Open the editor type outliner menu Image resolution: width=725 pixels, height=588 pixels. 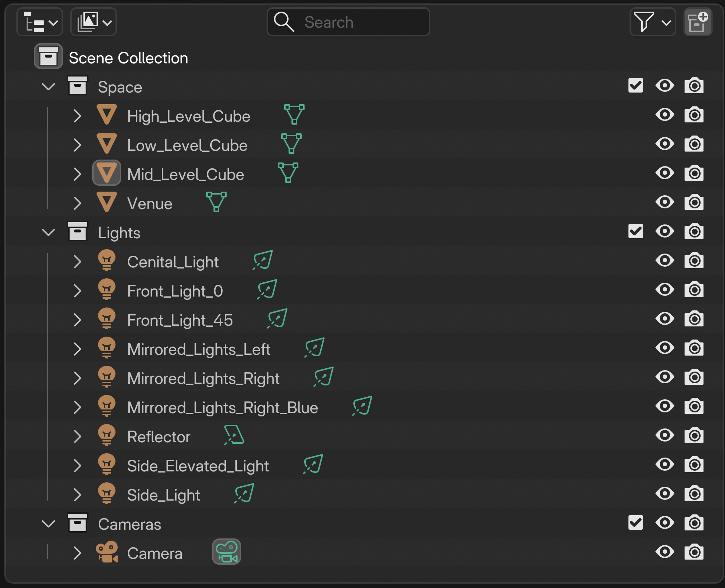click(x=40, y=22)
